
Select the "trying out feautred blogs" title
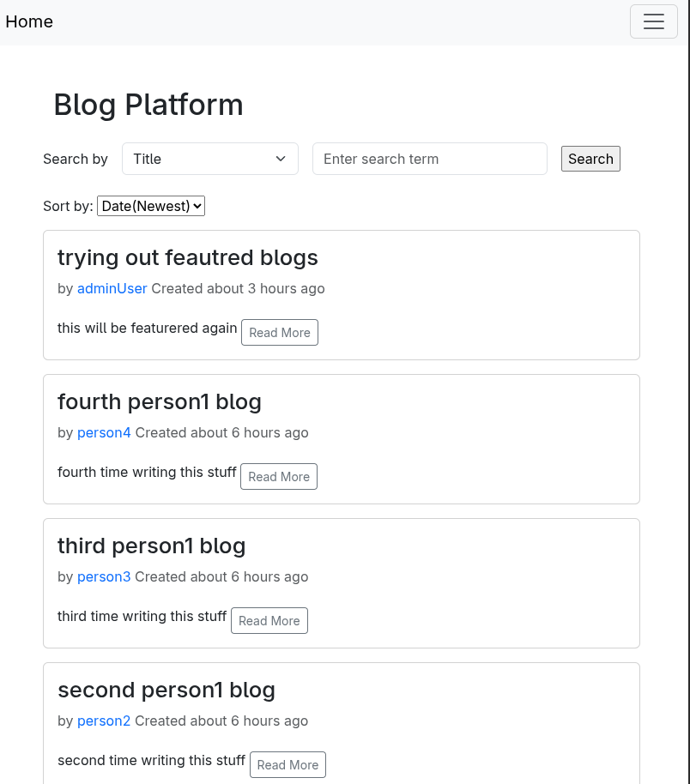tap(188, 257)
